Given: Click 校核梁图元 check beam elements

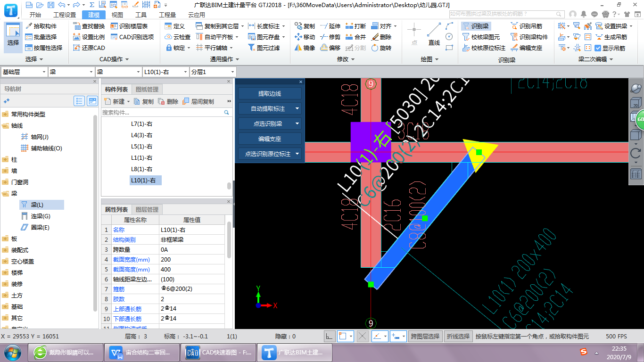Looking at the screenshot, I should click(x=481, y=37).
